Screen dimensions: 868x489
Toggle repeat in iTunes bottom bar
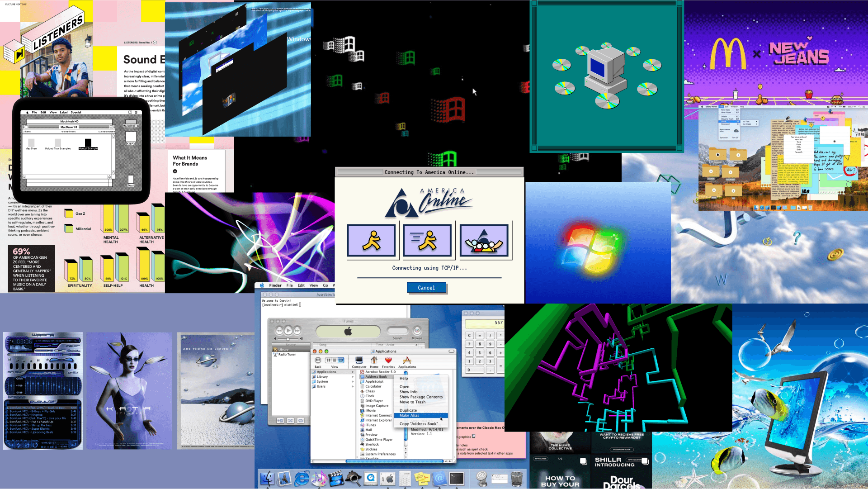[300, 421]
